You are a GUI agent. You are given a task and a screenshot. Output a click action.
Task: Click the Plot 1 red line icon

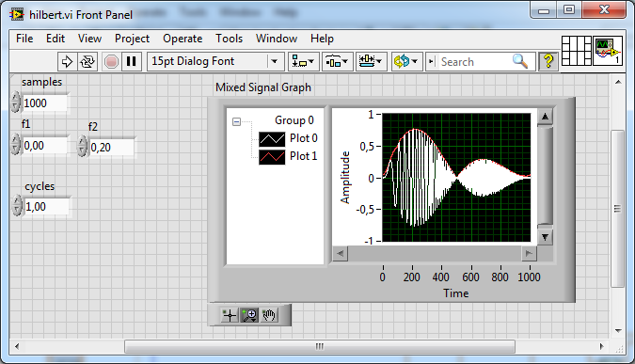[x=272, y=157]
